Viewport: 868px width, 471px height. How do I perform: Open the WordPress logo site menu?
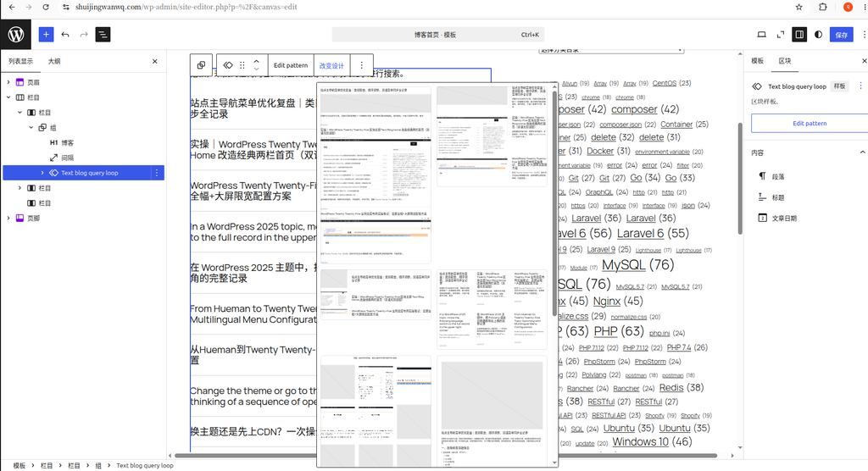click(15, 35)
